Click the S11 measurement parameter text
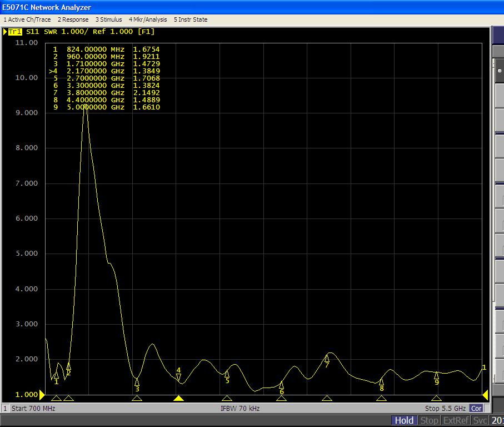Viewport: 504px width, 427px height. tap(32, 32)
